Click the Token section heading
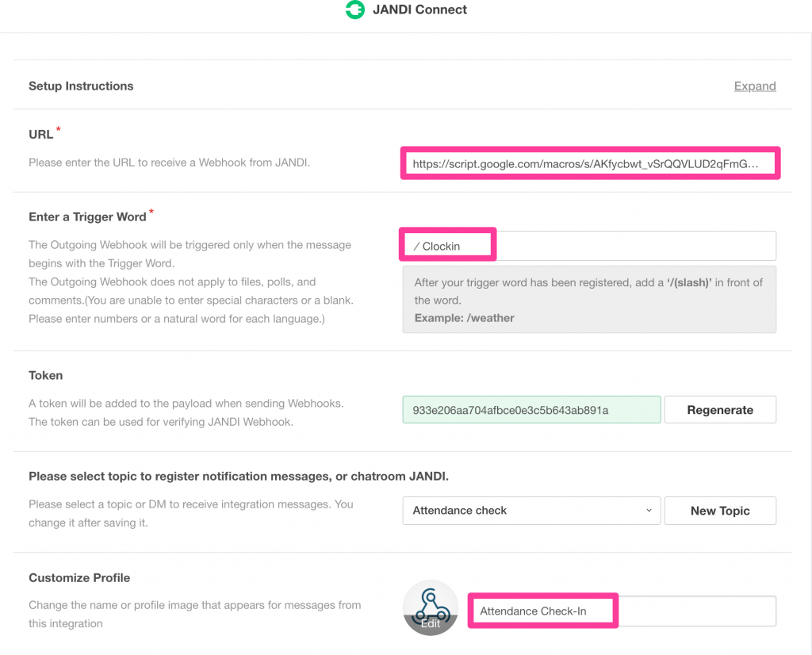Viewport: 812px width, 655px height. tap(45, 375)
